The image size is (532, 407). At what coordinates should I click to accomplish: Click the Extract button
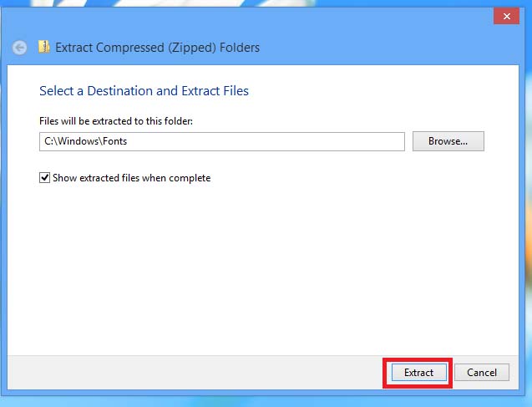419,373
